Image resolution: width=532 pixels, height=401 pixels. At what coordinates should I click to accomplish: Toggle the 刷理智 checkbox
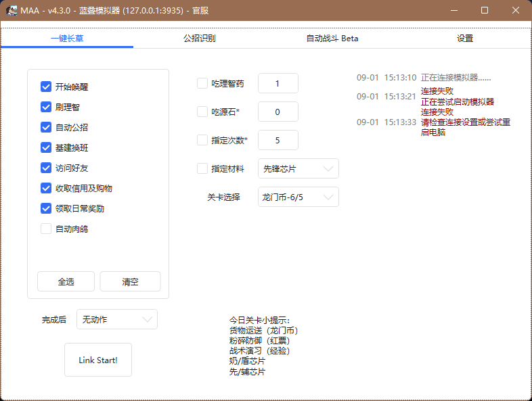[x=46, y=107]
